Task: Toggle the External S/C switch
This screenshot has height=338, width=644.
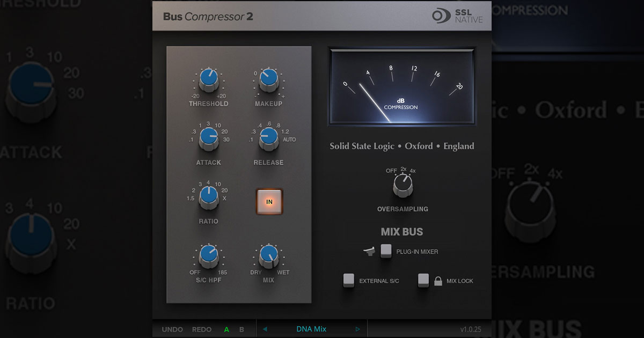Action: [x=349, y=281]
